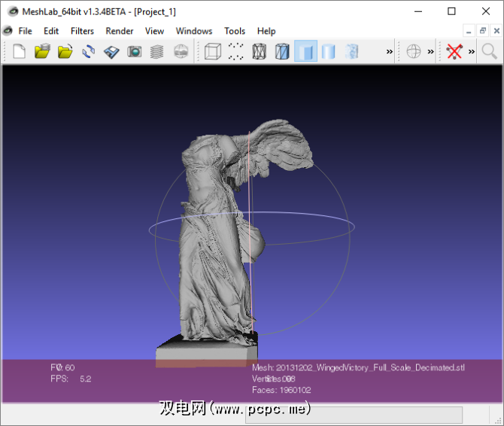Image resolution: width=504 pixels, height=426 pixels.
Task: Create a new empty project
Action: [20, 52]
